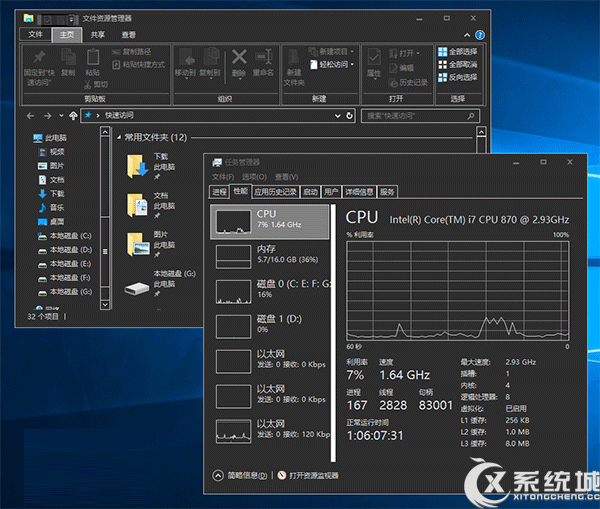
Task: Open Task Manager View (查看) menu
Action: (x=286, y=177)
